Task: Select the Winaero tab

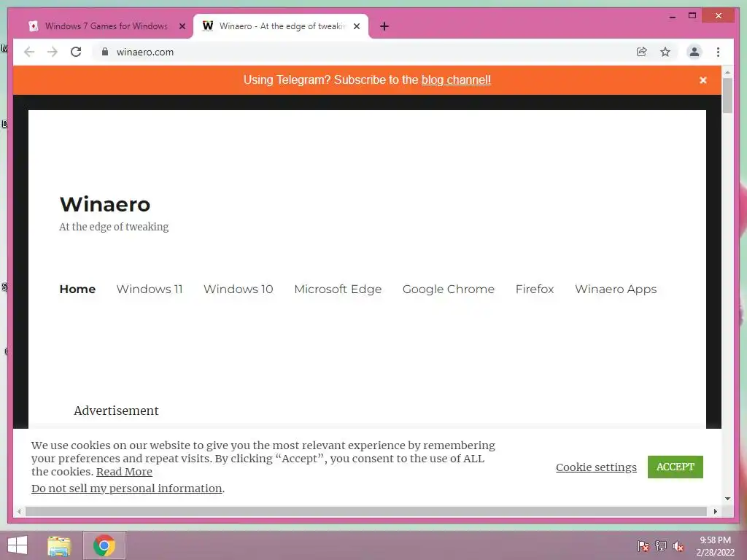Action: (x=281, y=26)
